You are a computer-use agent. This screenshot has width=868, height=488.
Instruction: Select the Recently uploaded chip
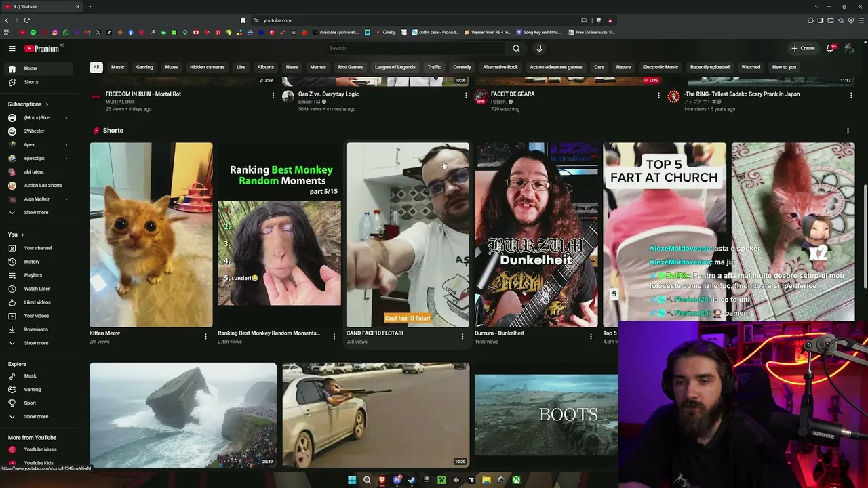click(x=710, y=67)
